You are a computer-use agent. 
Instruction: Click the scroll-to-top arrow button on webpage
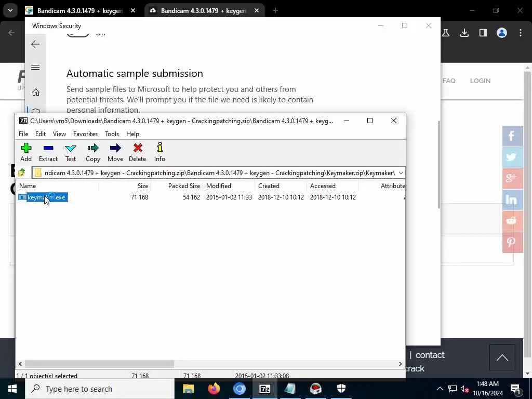(x=502, y=357)
